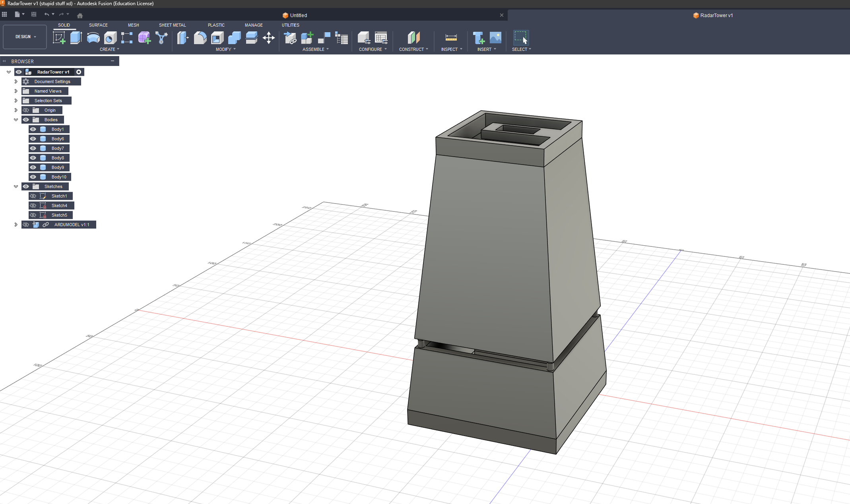Image resolution: width=850 pixels, height=504 pixels.
Task: Show Sketch4 via its visibility icon
Action: (33, 205)
